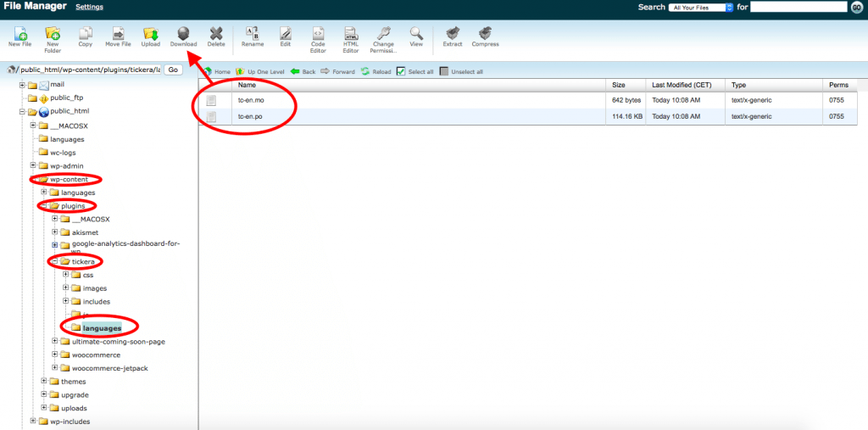
Task: Check the Select all checkbox
Action: tap(401, 71)
